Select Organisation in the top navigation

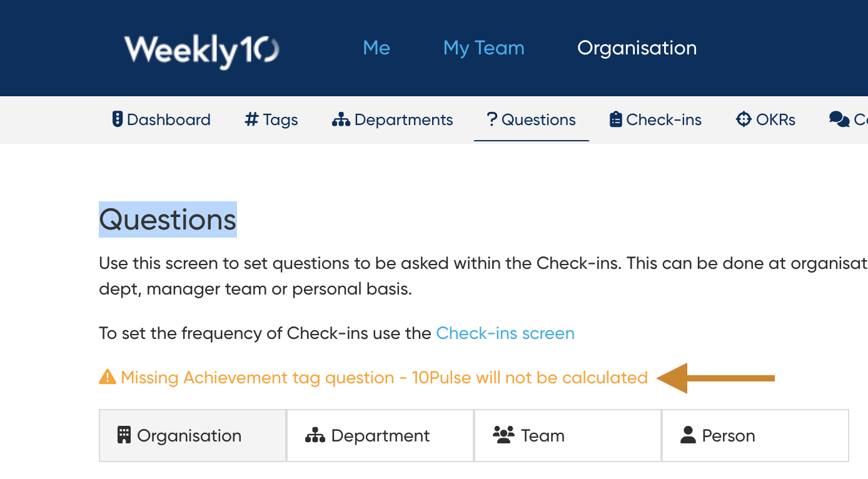637,48
